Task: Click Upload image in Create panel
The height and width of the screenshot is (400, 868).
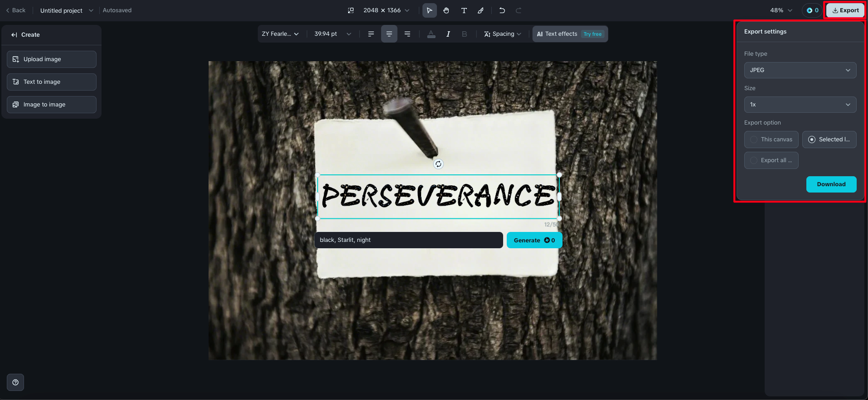Action: [52, 59]
